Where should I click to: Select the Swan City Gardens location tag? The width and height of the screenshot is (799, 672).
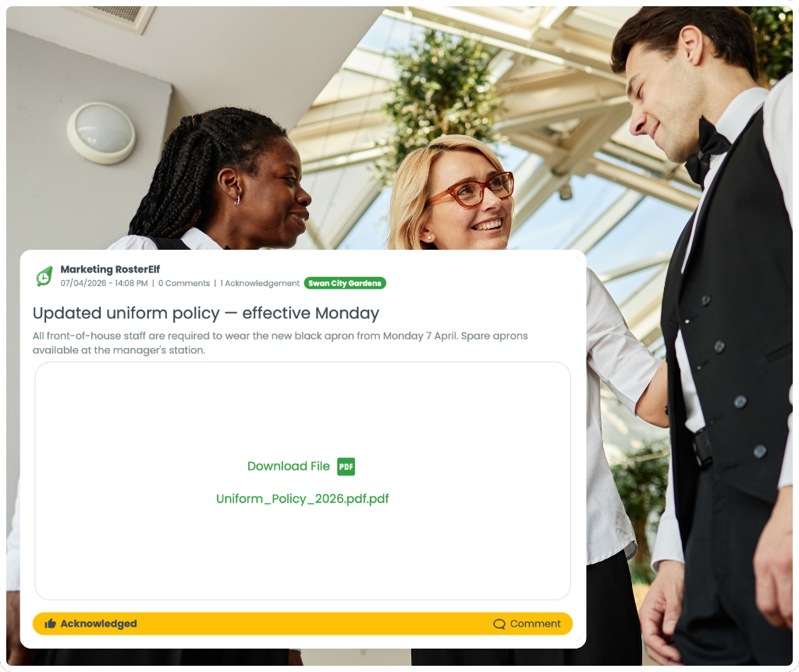pos(345,283)
